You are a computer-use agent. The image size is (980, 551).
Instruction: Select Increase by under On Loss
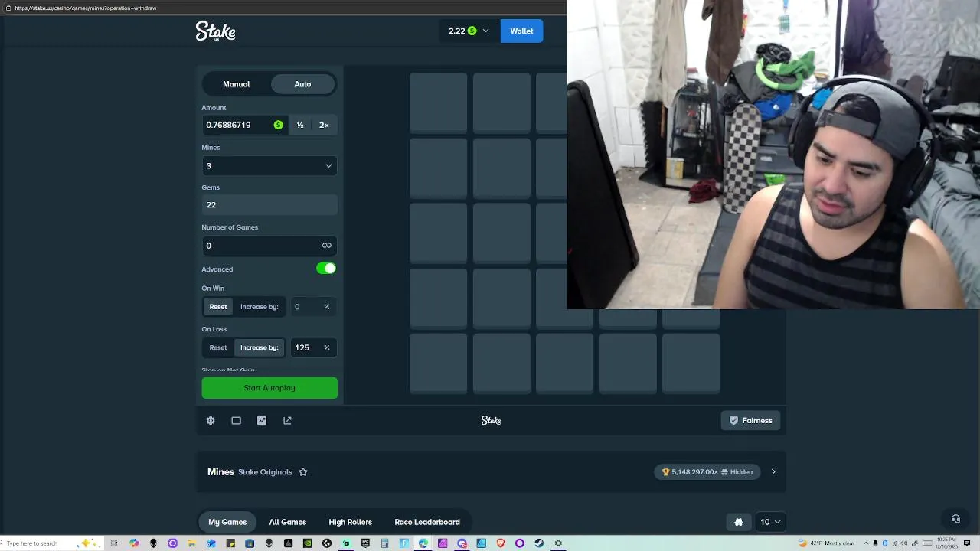(x=260, y=347)
